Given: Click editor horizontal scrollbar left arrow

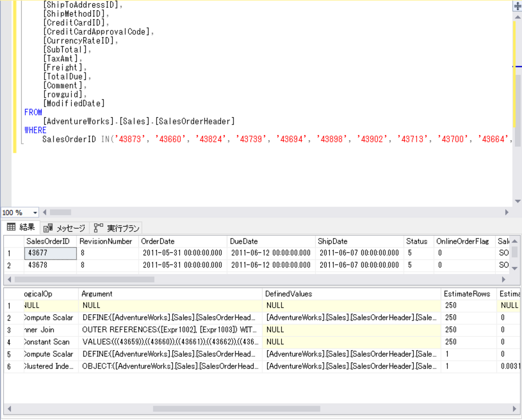Looking at the screenshot, I should tap(45, 213).
